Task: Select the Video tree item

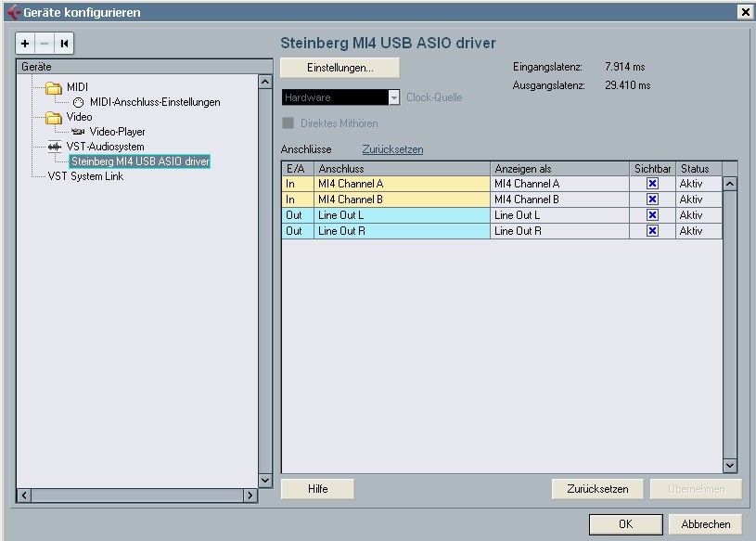Action: pyautogui.click(x=79, y=117)
